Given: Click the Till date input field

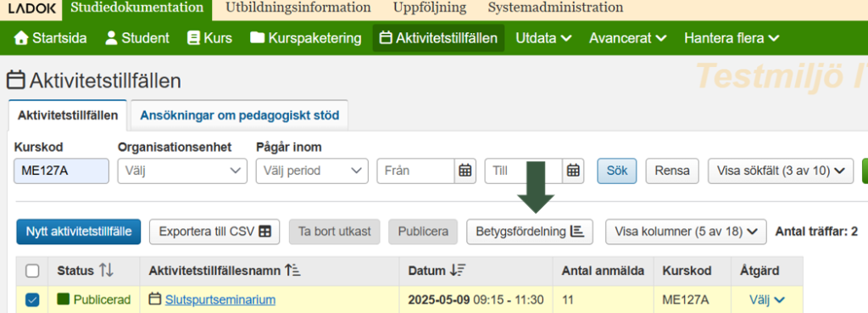Looking at the screenshot, I should coord(524,170).
